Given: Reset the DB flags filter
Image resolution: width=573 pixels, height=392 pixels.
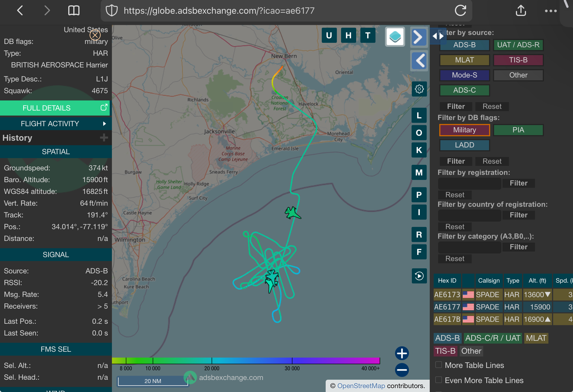Looking at the screenshot, I should click(492, 161).
